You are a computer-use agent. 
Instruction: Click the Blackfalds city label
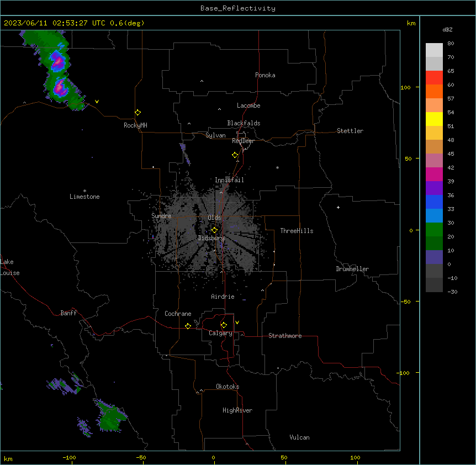point(244,123)
